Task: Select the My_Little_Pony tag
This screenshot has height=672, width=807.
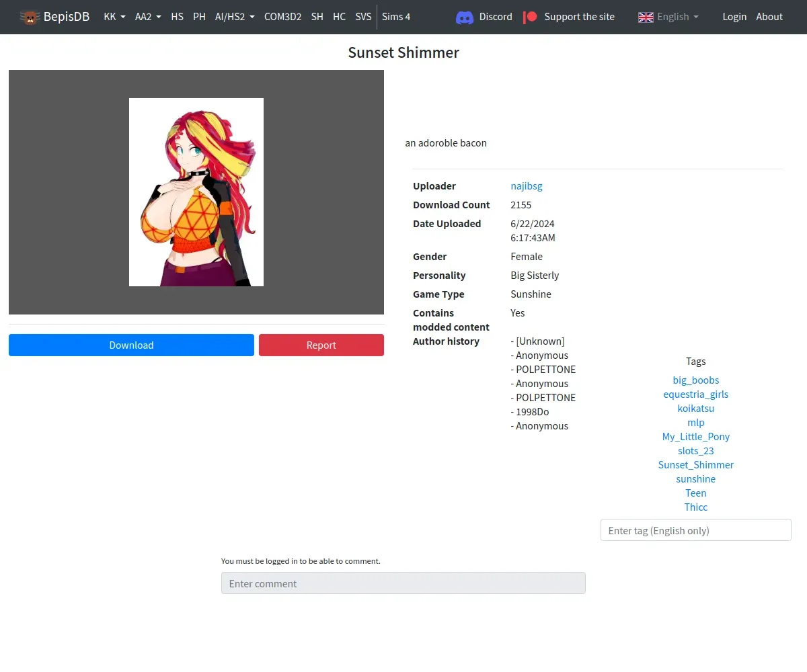Action: (696, 437)
